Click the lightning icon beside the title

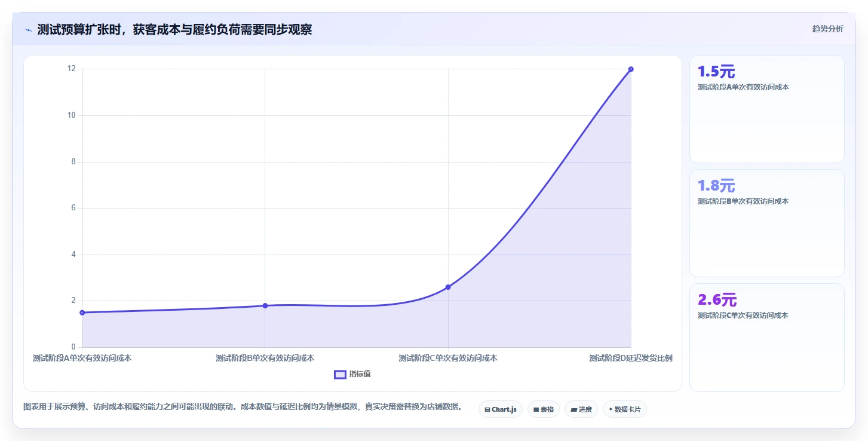(x=28, y=29)
